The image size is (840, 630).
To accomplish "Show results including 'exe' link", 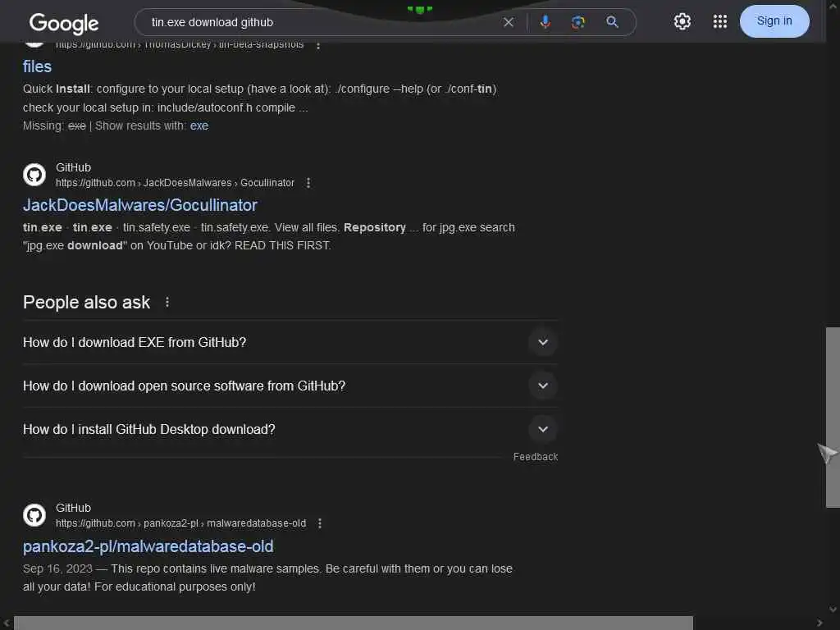I will (199, 126).
